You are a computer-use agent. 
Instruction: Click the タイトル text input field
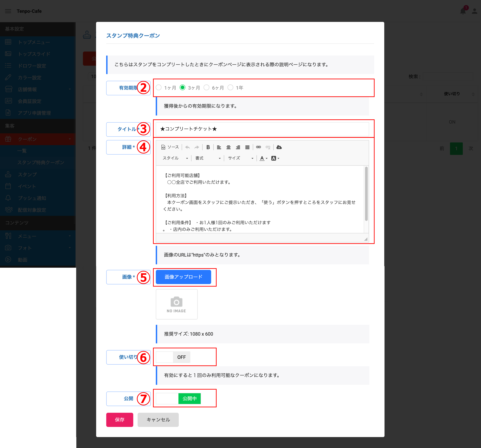click(262, 129)
